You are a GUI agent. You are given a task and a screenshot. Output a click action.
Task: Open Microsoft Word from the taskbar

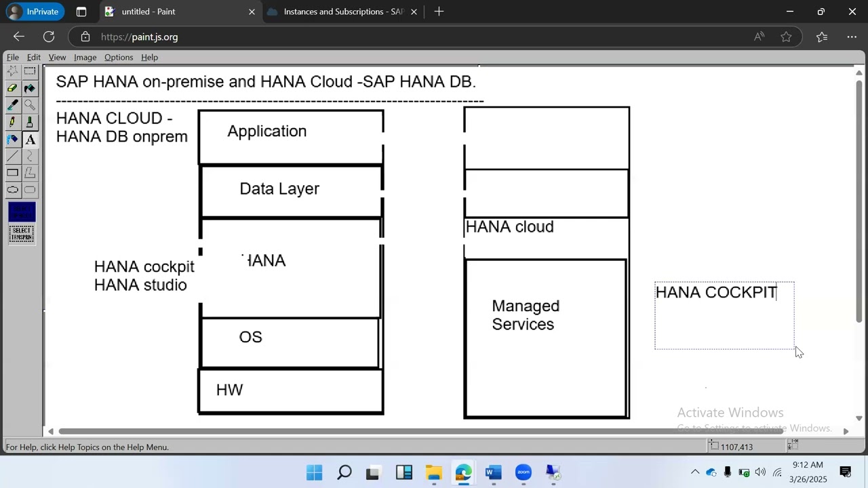click(494, 472)
